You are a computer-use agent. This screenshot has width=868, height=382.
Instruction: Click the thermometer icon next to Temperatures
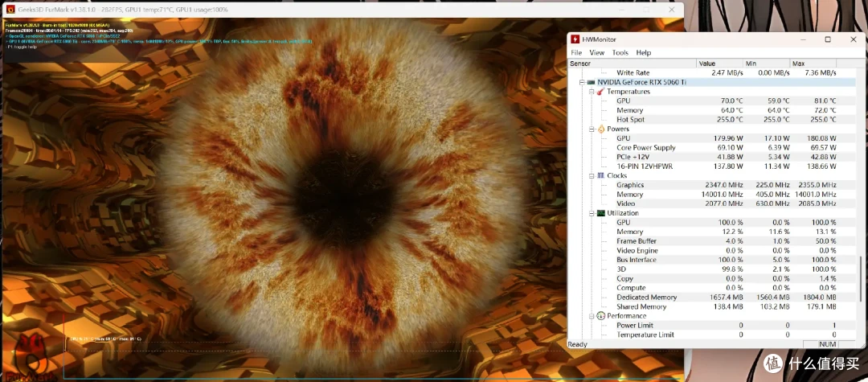pos(600,92)
